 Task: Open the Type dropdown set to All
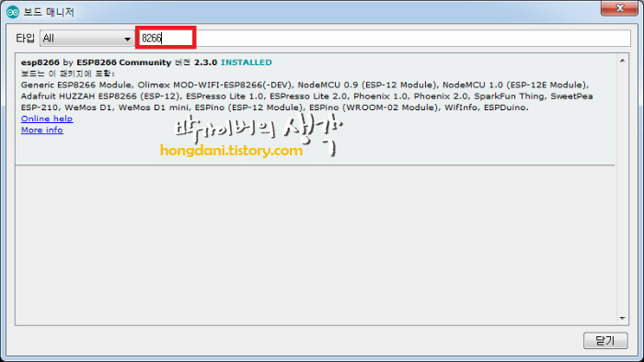pyautogui.click(x=86, y=38)
